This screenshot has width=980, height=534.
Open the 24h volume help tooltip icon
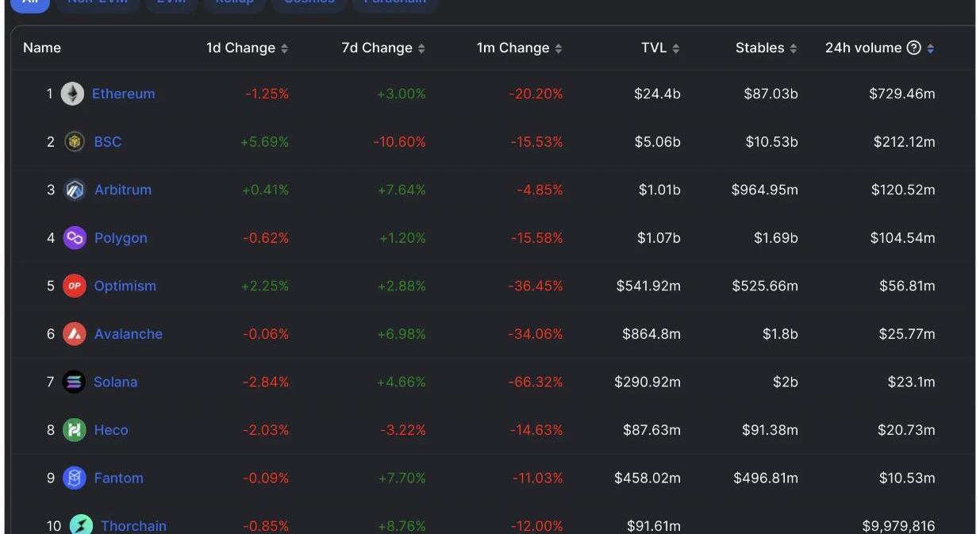[x=913, y=48]
